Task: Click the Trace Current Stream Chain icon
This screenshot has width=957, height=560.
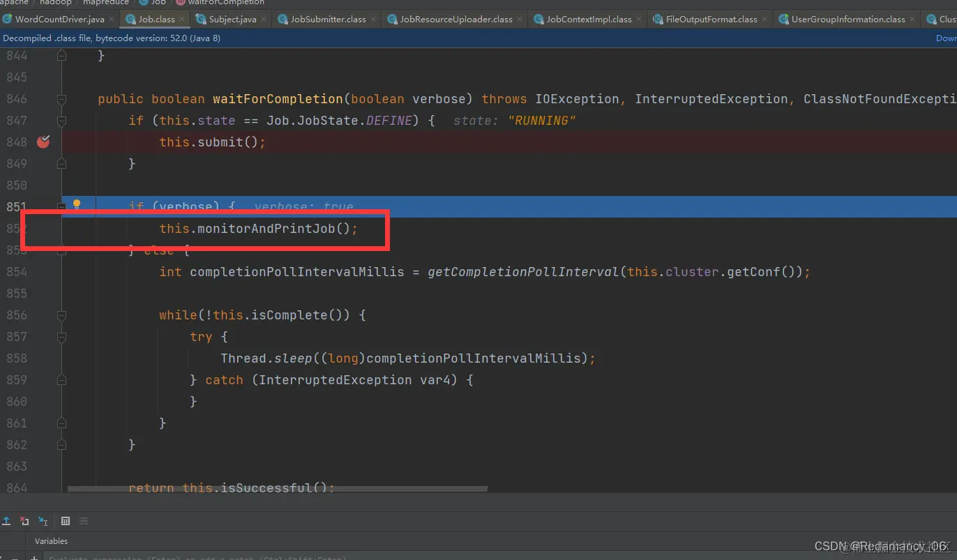Action: coord(84,521)
